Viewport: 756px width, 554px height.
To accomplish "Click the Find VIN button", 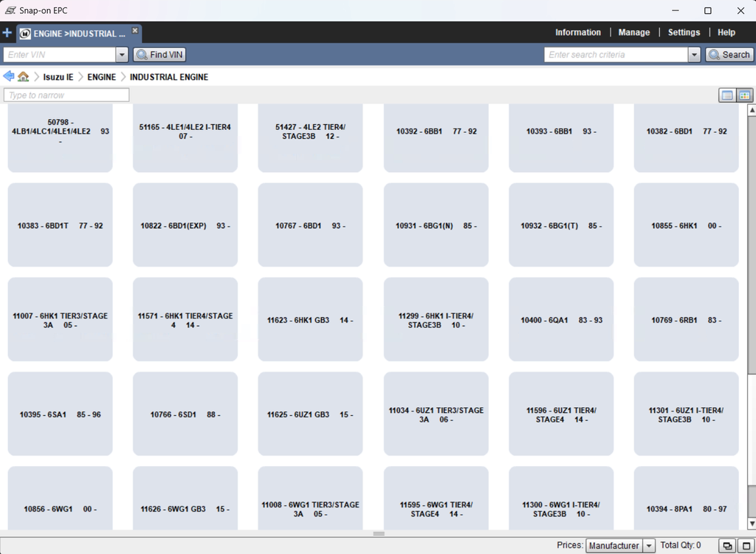I will click(159, 55).
